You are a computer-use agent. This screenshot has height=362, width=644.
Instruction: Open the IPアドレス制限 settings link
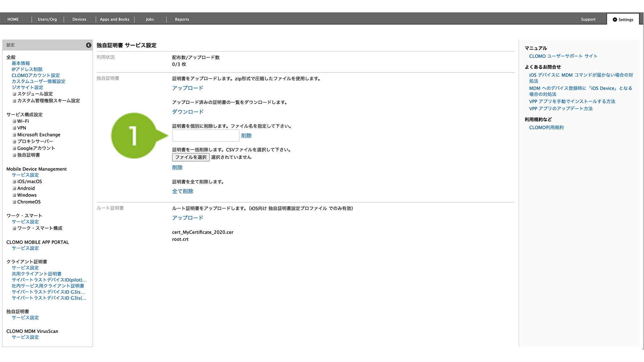(x=27, y=70)
